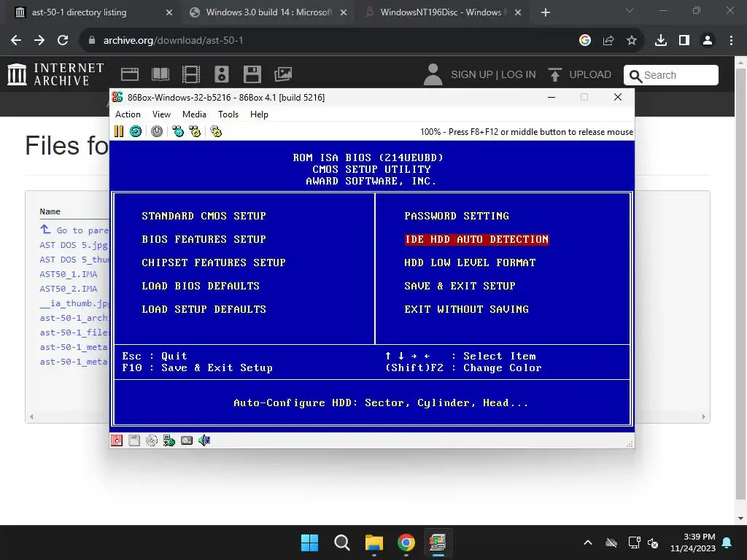Click the UPLOAD button

point(580,75)
